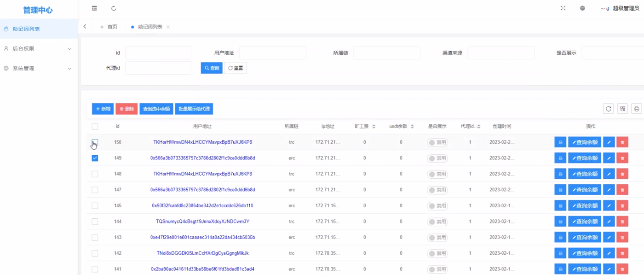Open the column display settings icon
The height and width of the screenshot is (275, 644).
click(x=622, y=109)
